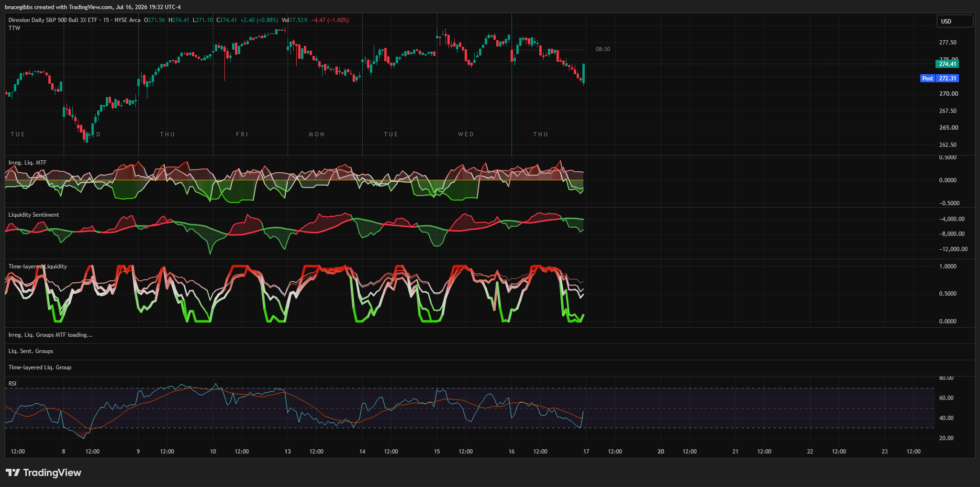Select the Irreg. Liq. MTF indicator title

coord(27,163)
